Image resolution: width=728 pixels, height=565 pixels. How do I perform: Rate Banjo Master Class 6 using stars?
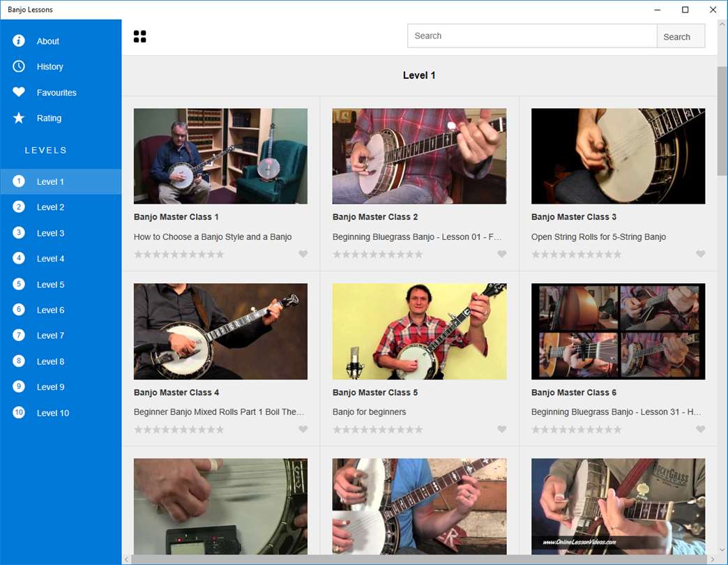(577, 430)
